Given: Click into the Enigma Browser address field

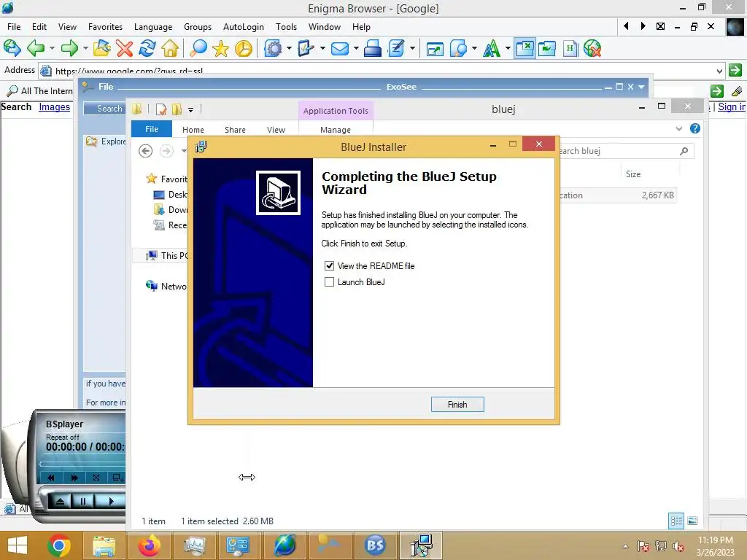Looking at the screenshot, I should [381, 71].
